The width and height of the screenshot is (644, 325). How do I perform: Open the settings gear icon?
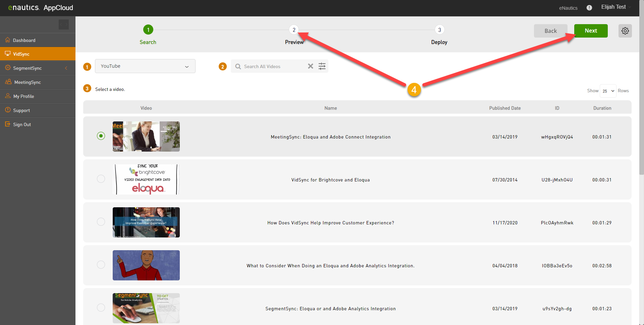click(625, 31)
